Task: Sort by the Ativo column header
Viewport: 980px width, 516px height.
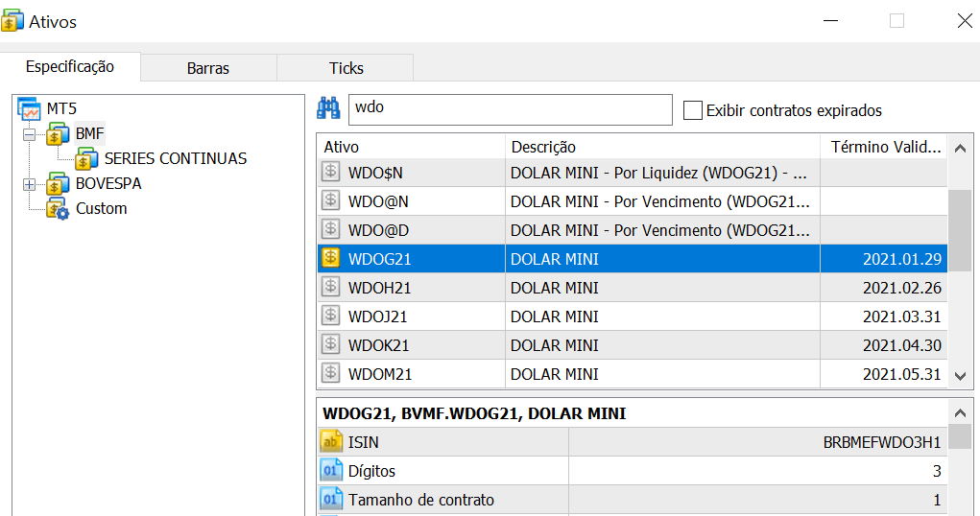Action: (x=411, y=147)
